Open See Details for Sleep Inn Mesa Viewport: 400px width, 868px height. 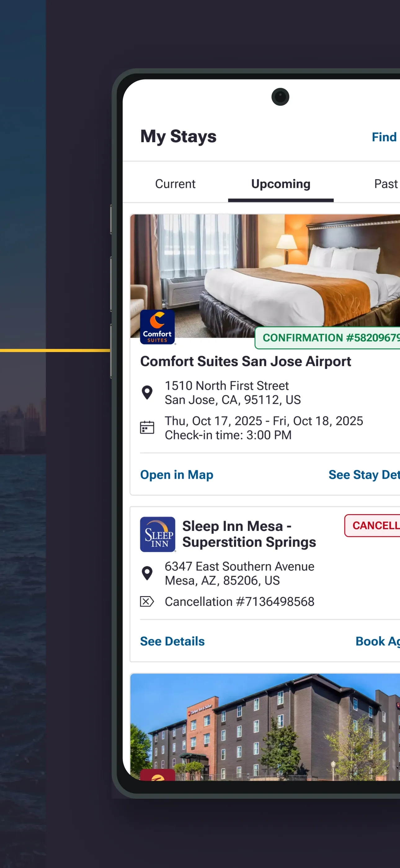[172, 641]
